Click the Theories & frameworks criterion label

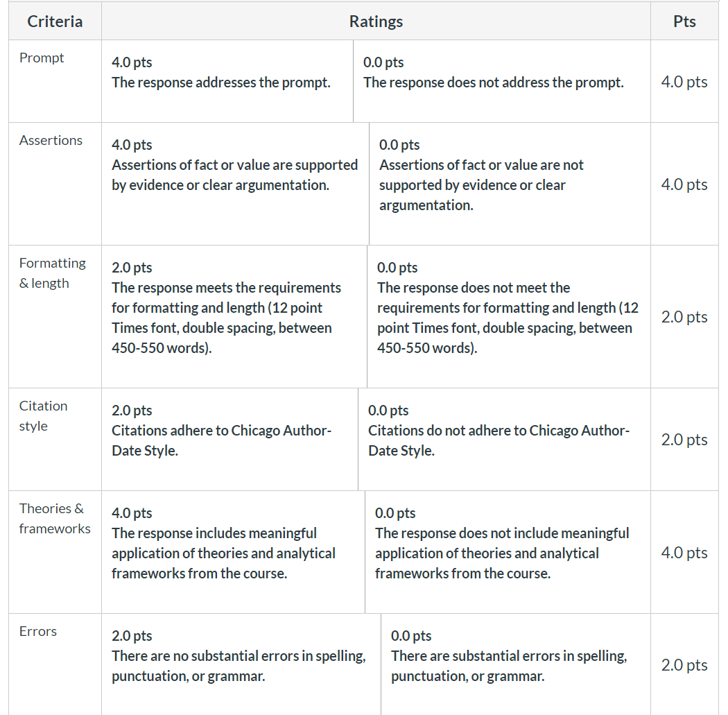(x=55, y=518)
